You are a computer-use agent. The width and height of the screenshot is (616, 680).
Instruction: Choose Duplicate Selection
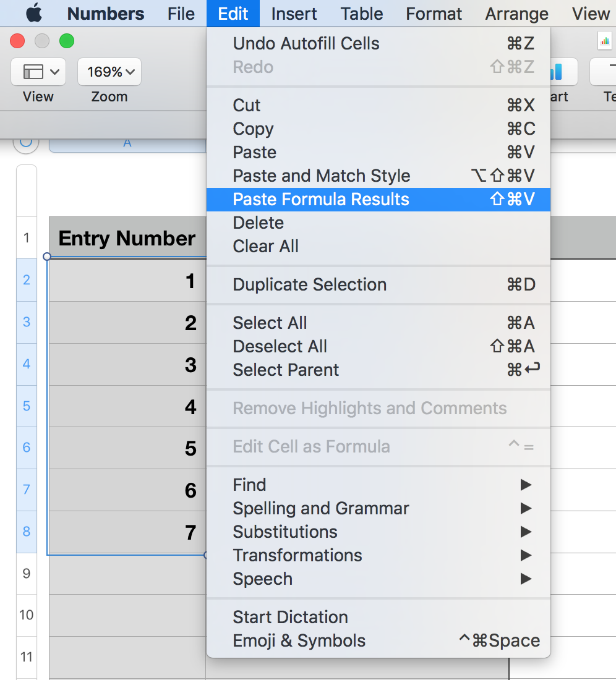[379, 284]
